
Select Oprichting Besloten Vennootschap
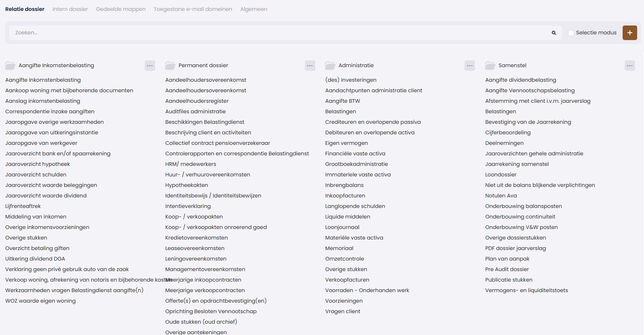coord(211,312)
